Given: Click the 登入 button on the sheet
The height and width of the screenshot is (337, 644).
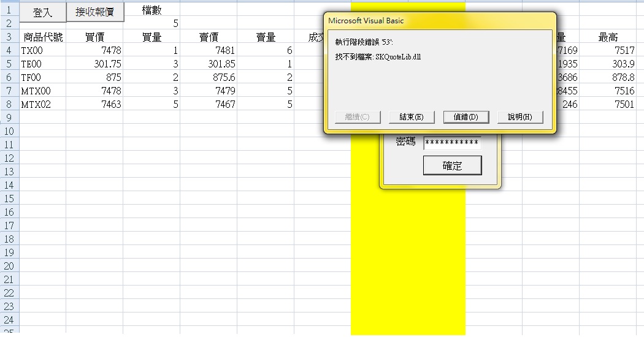Looking at the screenshot, I should [43, 12].
